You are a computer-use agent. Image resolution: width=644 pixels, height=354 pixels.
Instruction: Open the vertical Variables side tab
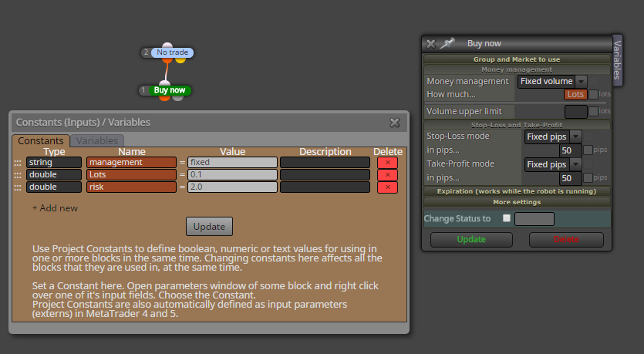(x=617, y=60)
